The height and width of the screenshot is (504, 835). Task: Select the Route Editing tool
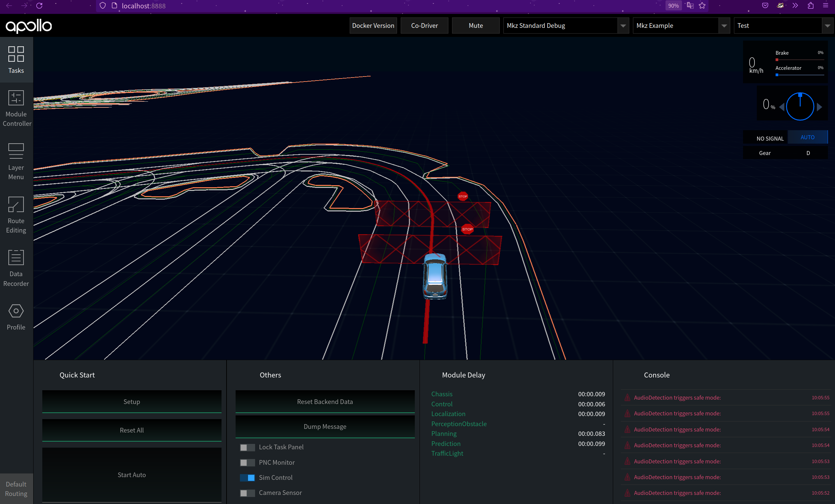click(16, 215)
